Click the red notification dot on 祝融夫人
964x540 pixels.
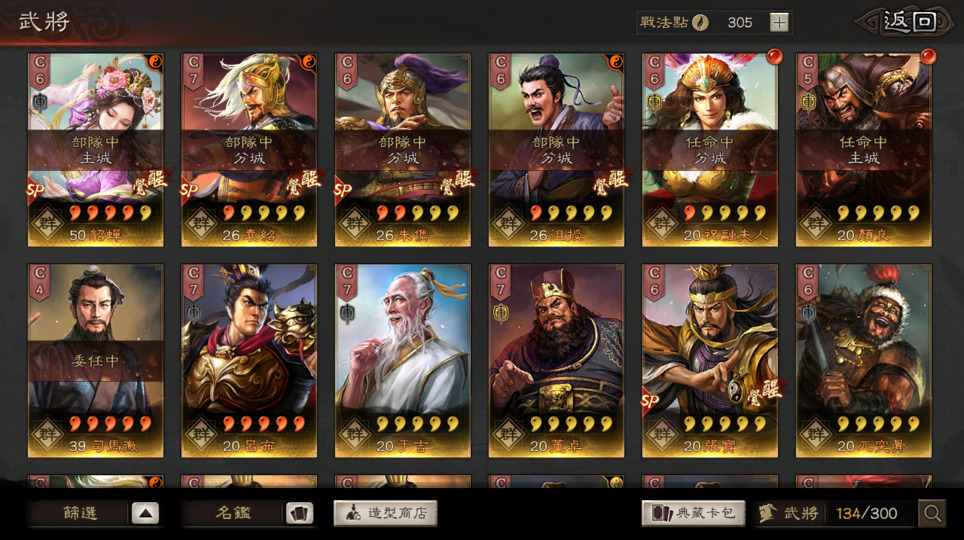(774, 57)
